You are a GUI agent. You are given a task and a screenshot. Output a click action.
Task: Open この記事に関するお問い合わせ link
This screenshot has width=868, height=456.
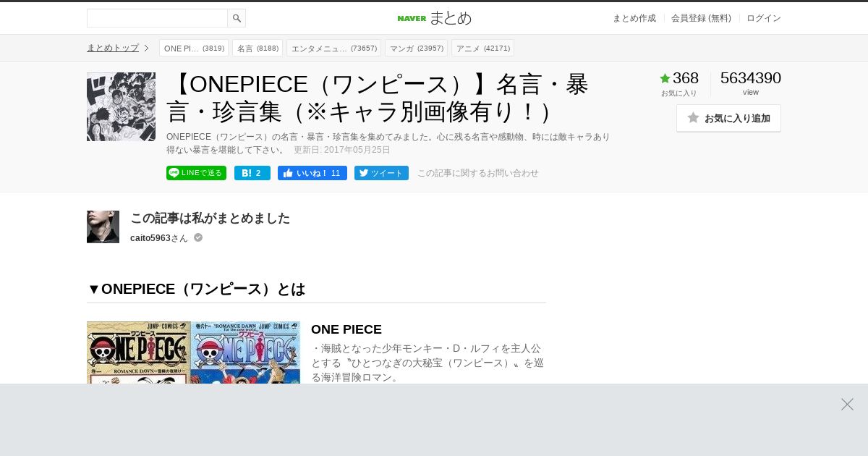(478, 173)
